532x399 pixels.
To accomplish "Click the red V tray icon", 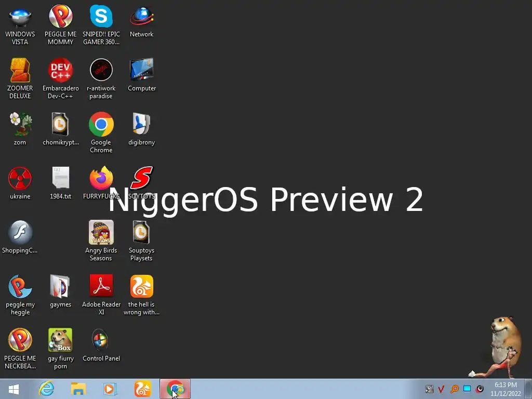I will (441, 389).
